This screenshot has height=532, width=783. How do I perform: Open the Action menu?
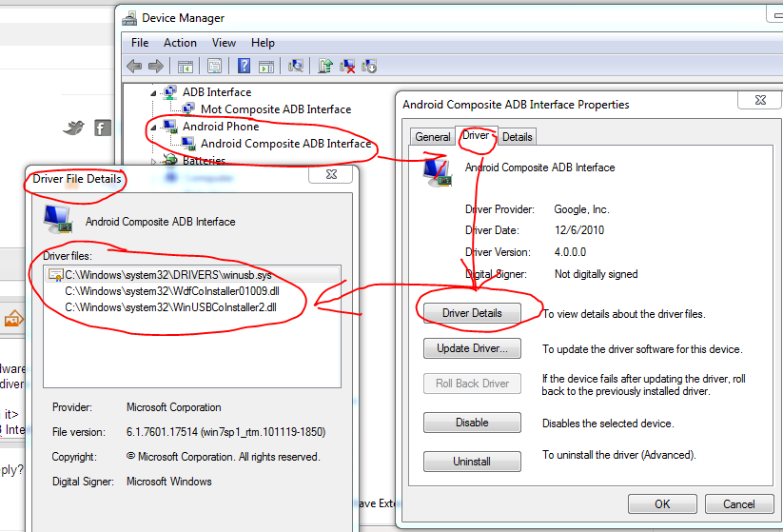pyautogui.click(x=180, y=43)
